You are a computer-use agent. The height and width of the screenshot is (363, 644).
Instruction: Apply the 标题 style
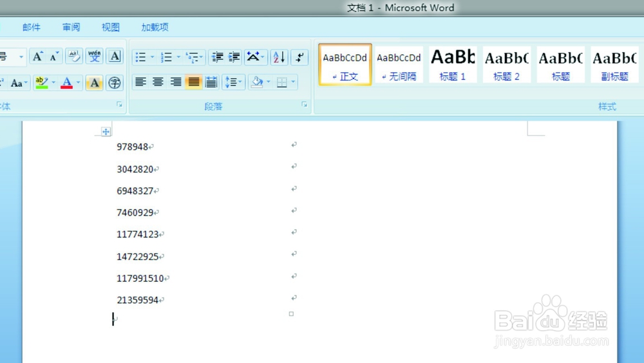pyautogui.click(x=561, y=64)
